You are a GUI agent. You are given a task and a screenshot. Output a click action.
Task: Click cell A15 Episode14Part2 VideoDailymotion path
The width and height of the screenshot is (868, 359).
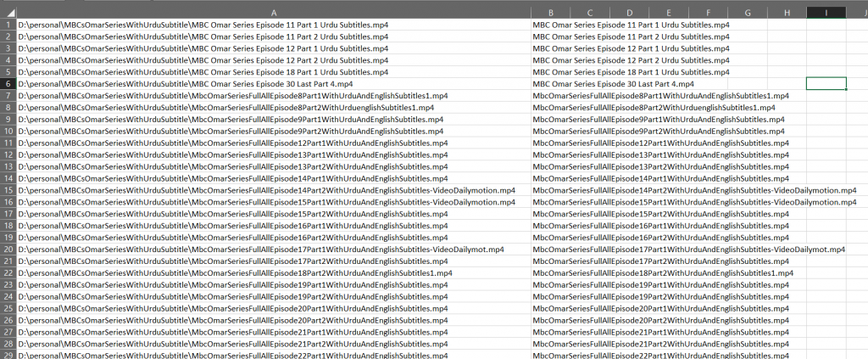point(274,190)
